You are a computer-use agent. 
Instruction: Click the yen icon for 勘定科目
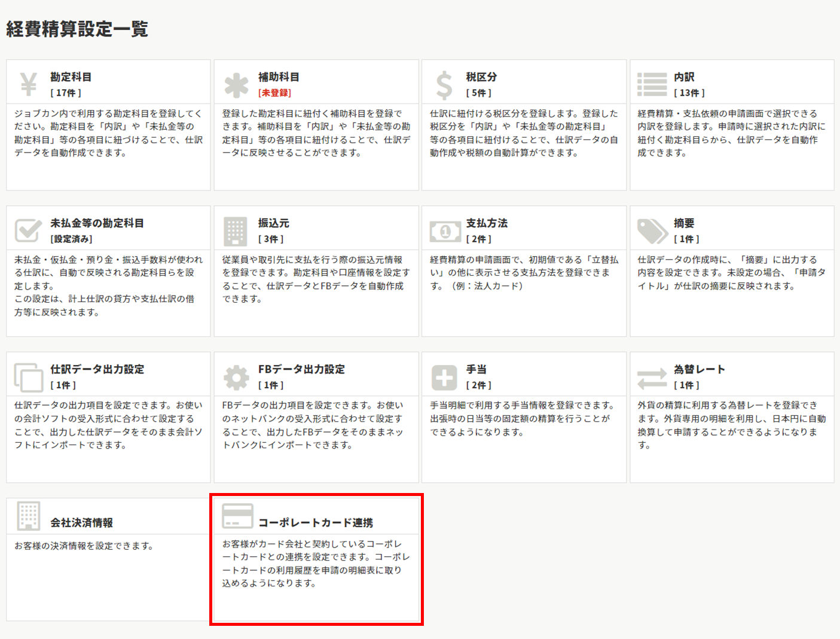point(28,84)
